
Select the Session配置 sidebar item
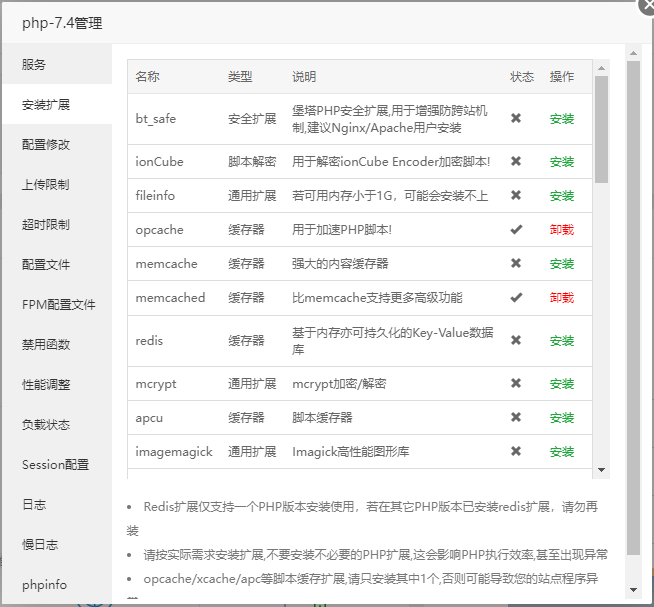tap(56, 464)
